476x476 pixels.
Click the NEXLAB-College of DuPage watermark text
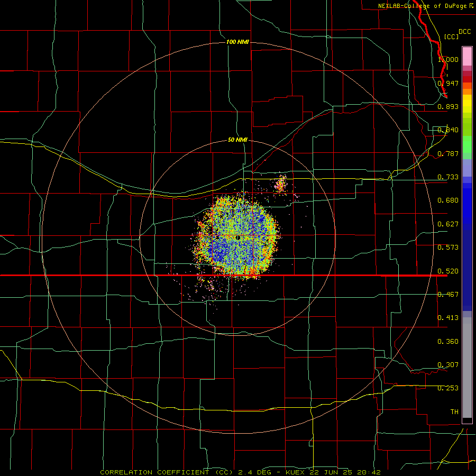(425, 6)
